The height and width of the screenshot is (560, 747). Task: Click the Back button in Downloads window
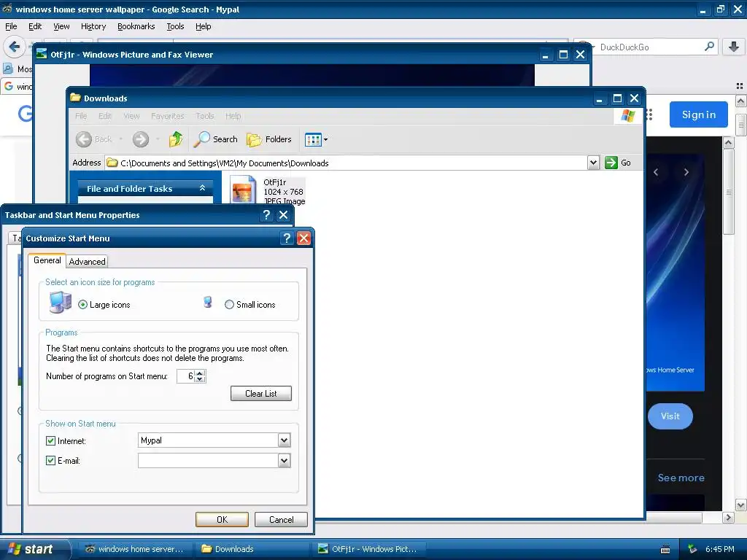[94, 139]
